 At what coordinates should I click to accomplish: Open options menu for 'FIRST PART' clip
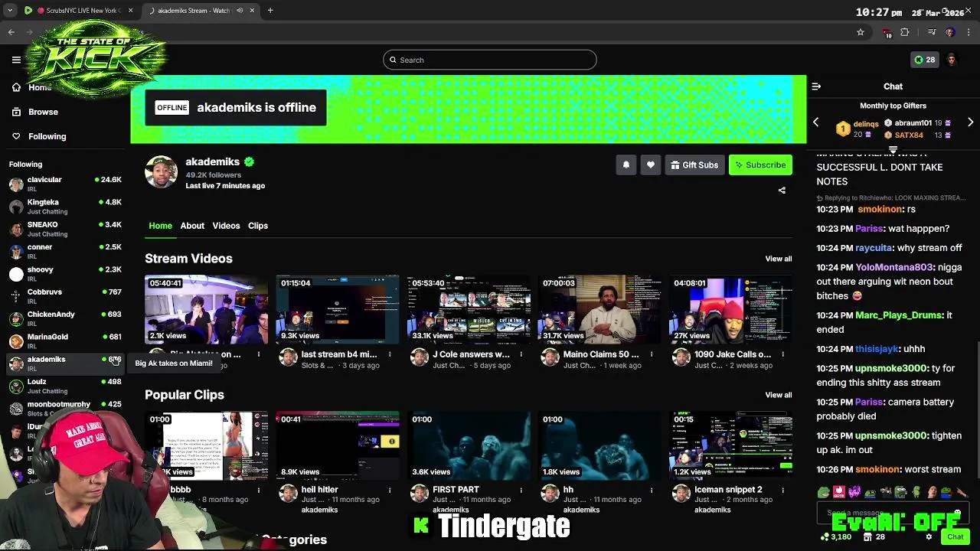(x=521, y=490)
